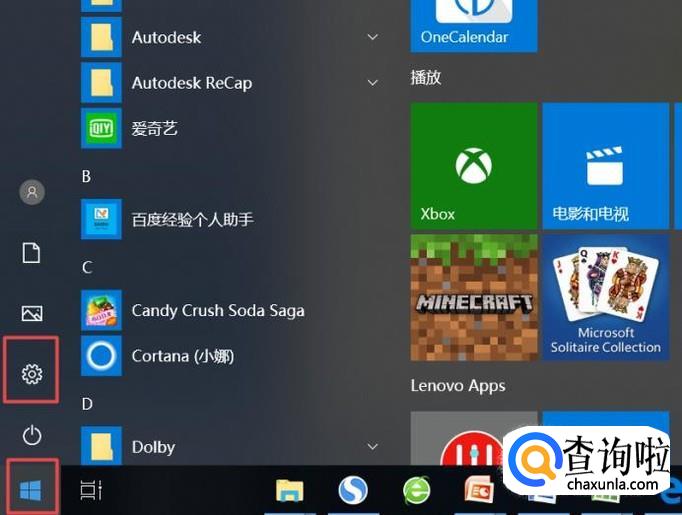The height and width of the screenshot is (515, 682).
Task: Launch Candy Crush Soda Saga icon
Action: [101, 310]
